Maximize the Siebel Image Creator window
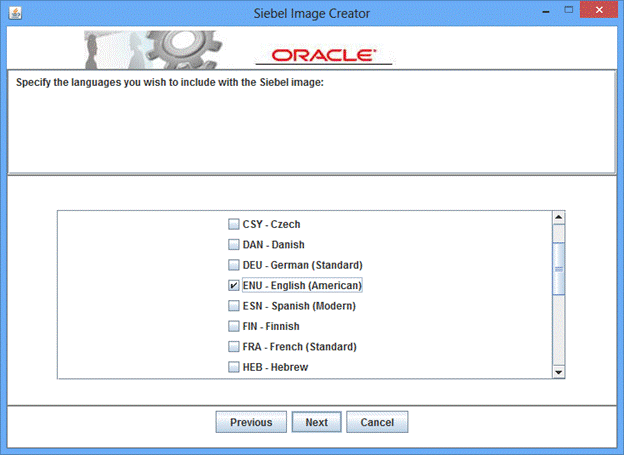This screenshot has height=455, width=624. click(x=569, y=10)
